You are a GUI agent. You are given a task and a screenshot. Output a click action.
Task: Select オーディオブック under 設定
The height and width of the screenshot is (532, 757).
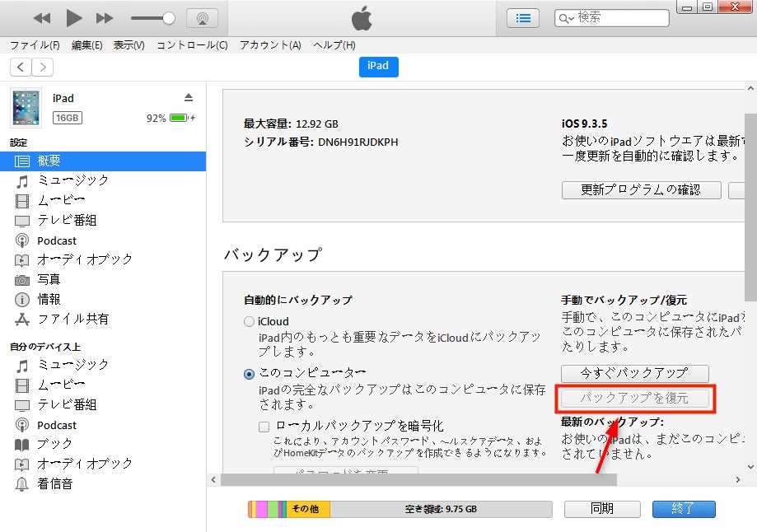point(103,259)
